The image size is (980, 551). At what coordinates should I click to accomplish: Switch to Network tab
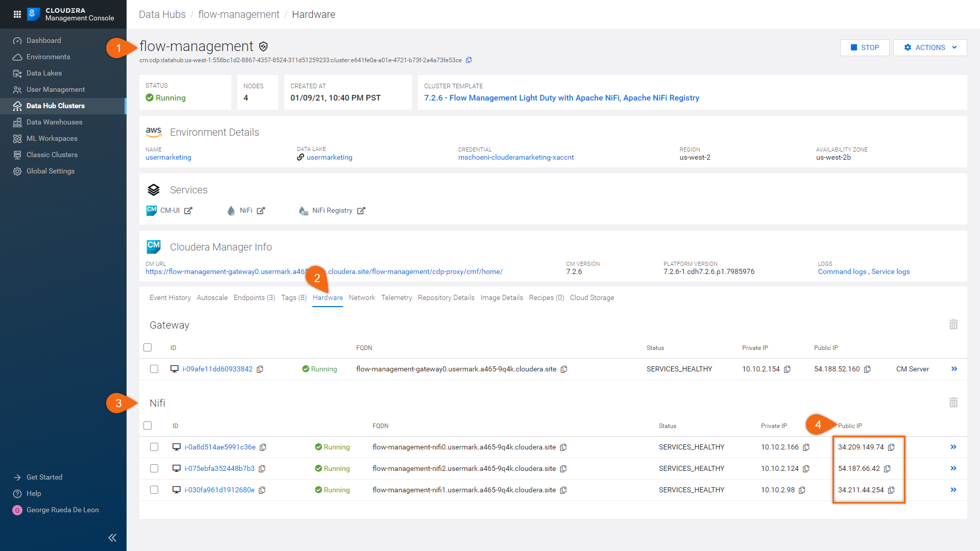click(362, 298)
